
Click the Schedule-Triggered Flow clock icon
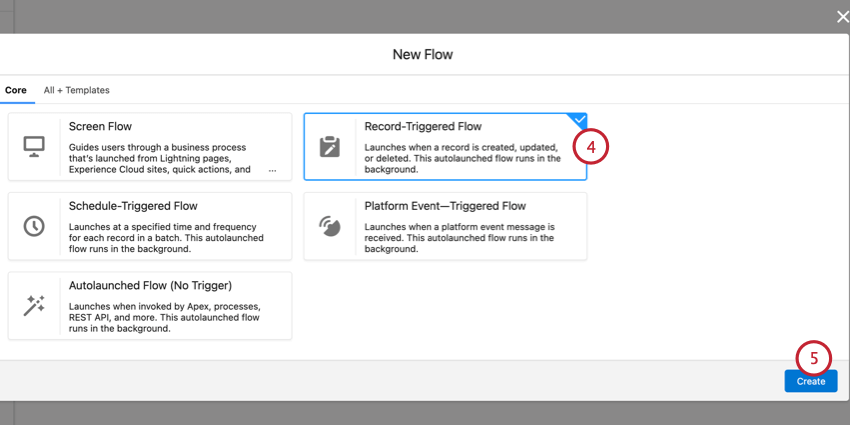click(x=34, y=226)
